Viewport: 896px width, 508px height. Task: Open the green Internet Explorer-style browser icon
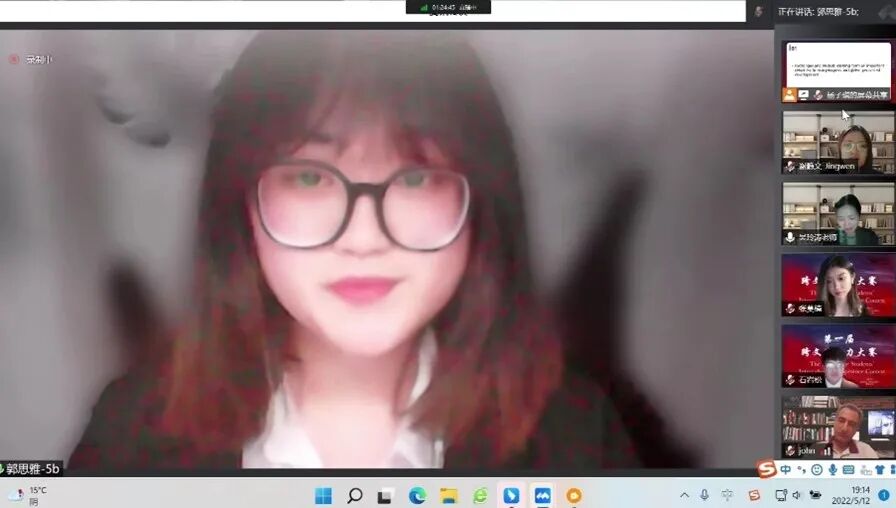tap(480, 495)
